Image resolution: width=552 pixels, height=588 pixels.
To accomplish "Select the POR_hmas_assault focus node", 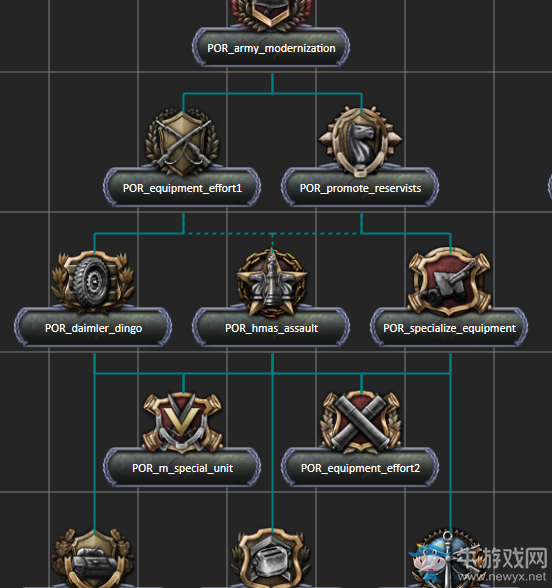I will point(271,328).
